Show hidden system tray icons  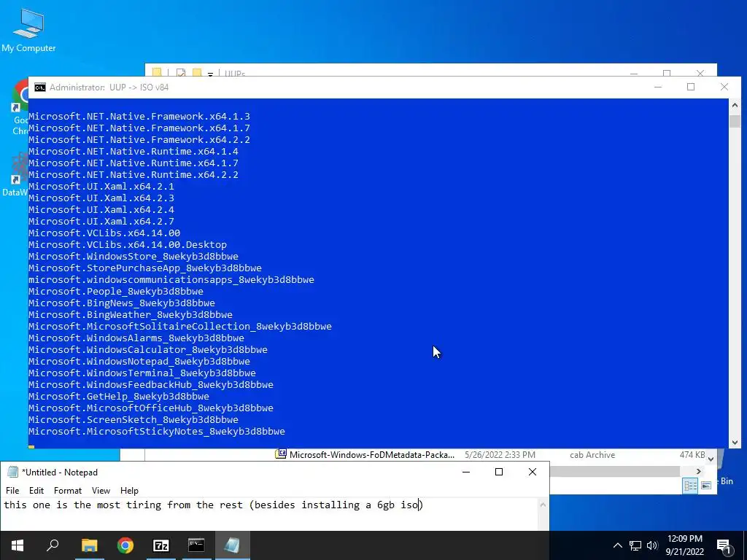coord(617,545)
